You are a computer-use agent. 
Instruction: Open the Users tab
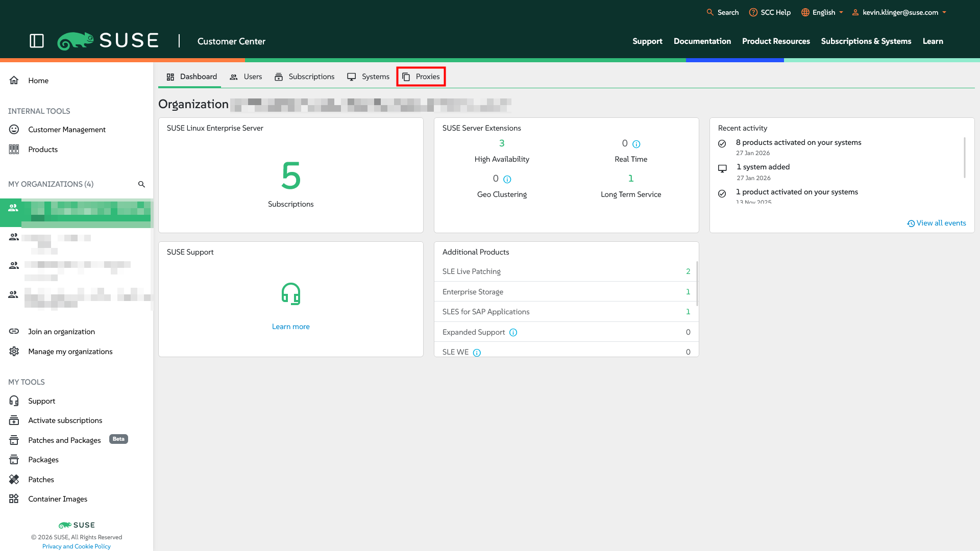click(246, 77)
